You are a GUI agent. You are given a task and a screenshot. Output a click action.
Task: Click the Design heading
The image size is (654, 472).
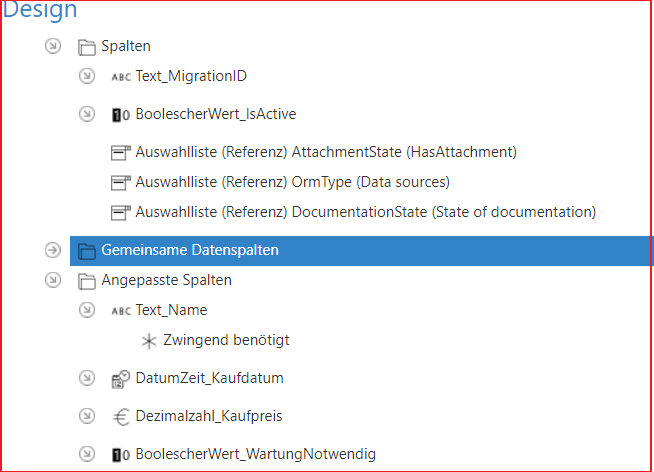[x=40, y=9]
